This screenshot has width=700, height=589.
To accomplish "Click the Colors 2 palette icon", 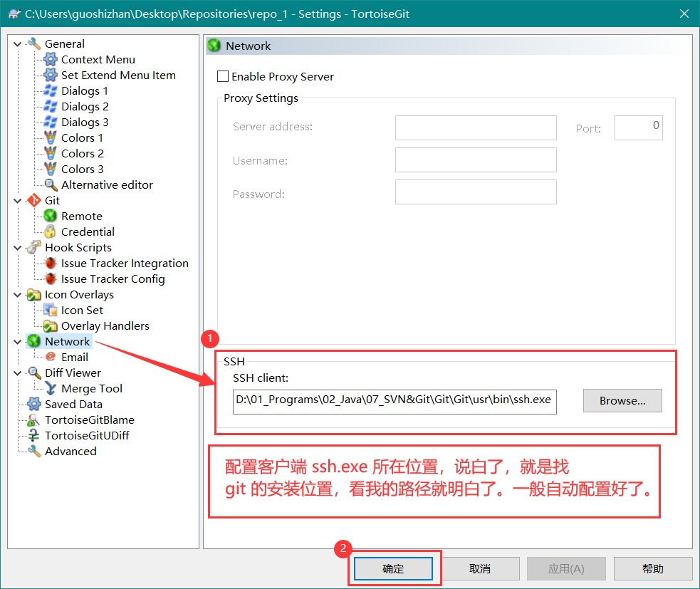I will coord(51,153).
